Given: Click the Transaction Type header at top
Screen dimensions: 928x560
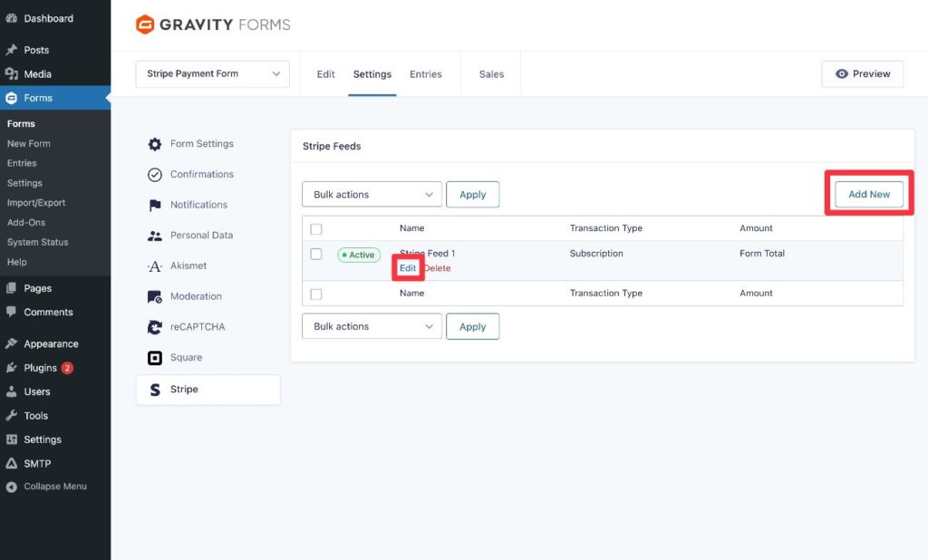Looking at the screenshot, I should tap(606, 228).
